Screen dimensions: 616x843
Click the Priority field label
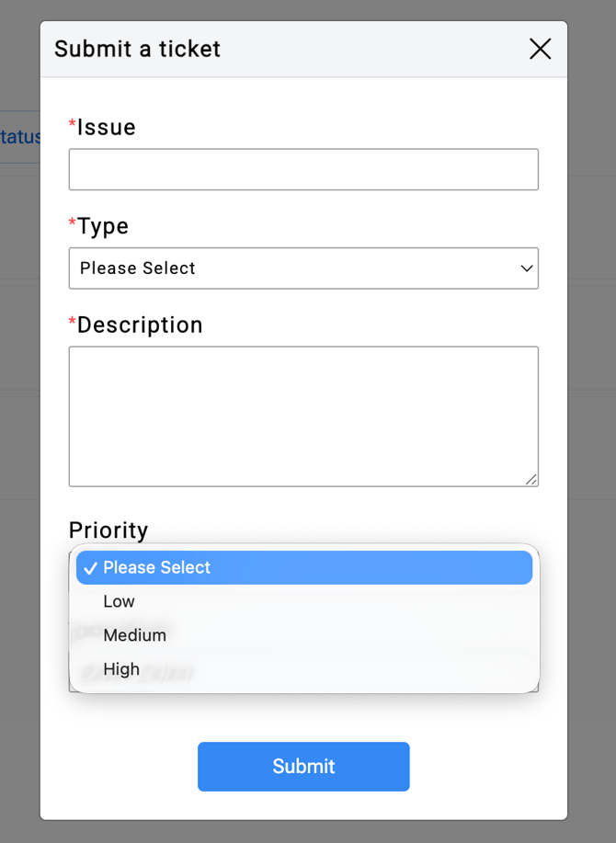(x=108, y=530)
